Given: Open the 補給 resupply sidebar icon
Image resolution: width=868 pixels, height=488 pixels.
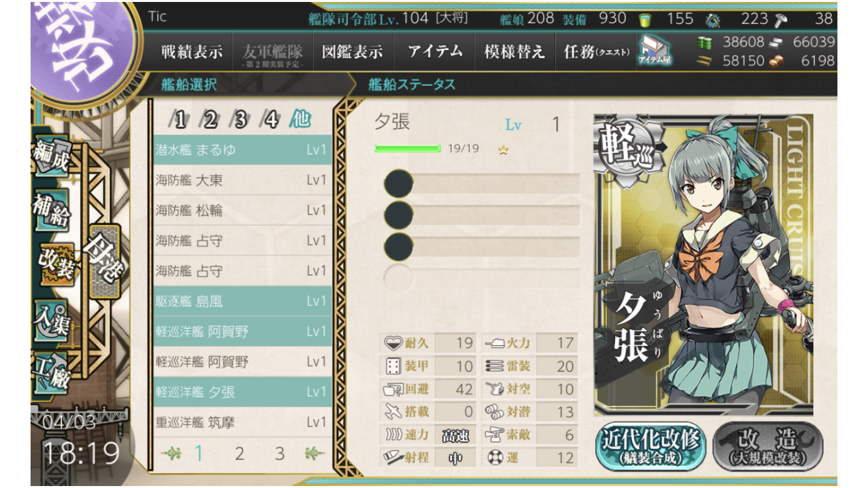Looking at the screenshot, I should (51, 210).
